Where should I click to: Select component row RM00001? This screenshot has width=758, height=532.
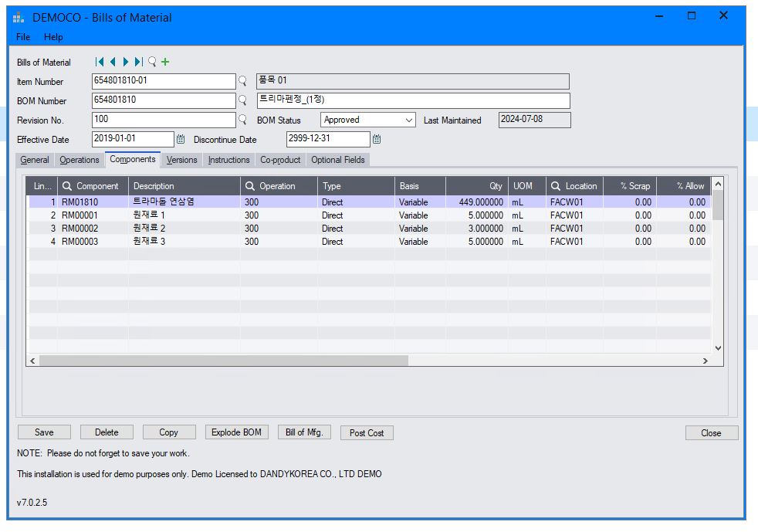tap(370, 215)
